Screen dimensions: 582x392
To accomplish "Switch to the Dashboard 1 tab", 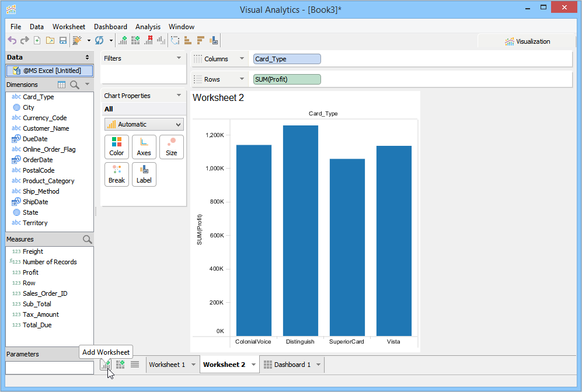I will tap(292, 365).
